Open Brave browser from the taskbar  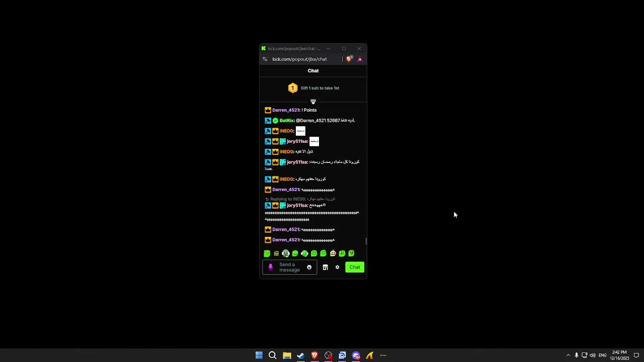(314, 355)
